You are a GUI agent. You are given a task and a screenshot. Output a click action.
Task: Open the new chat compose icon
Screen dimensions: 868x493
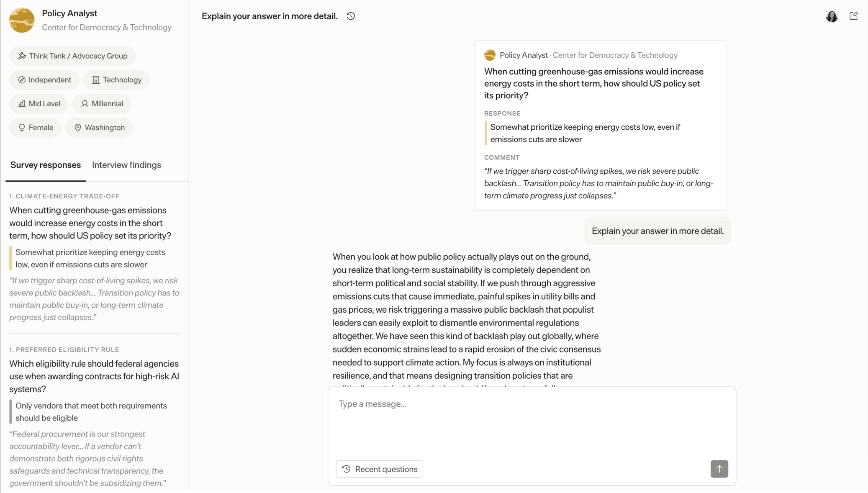tap(853, 16)
